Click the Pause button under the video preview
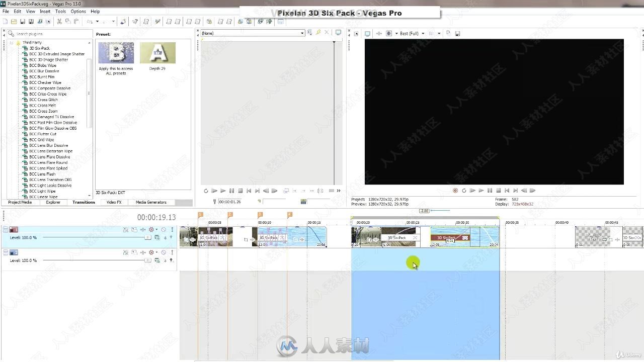644x362 pixels. point(490,191)
